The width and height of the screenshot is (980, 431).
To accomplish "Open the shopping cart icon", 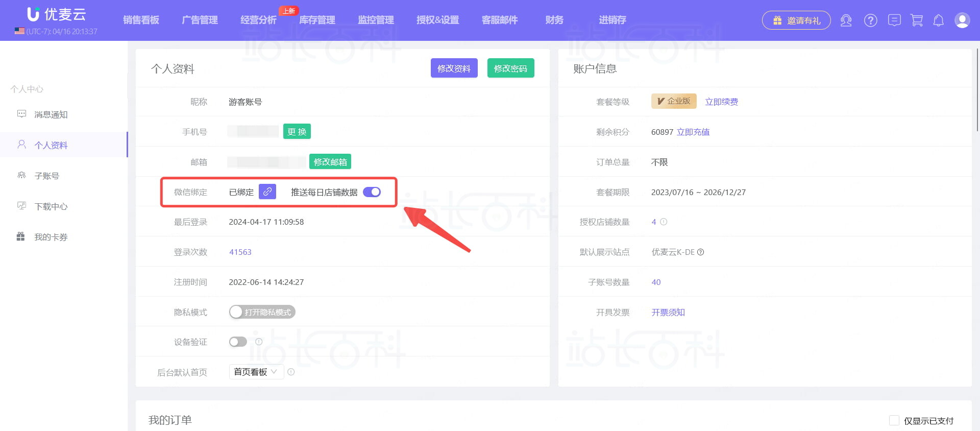I will 917,20.
